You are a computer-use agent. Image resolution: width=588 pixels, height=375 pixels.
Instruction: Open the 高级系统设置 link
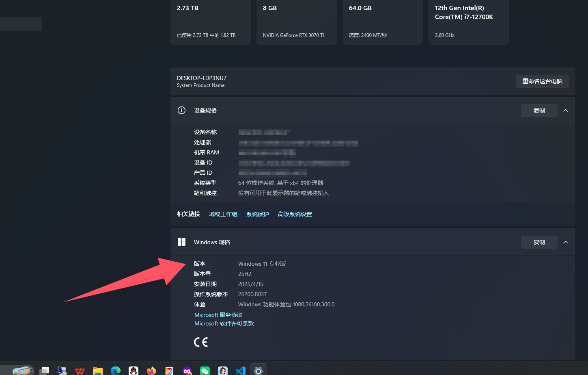295,214
